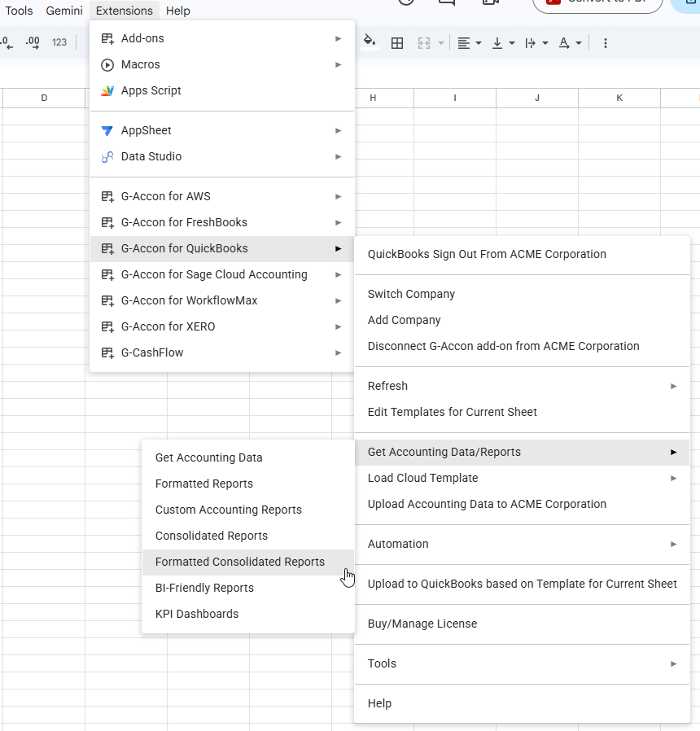This screenshot has height=731, width=700.
Task: Click Edit Templates for Current Sheet
Action: (522, 412)
